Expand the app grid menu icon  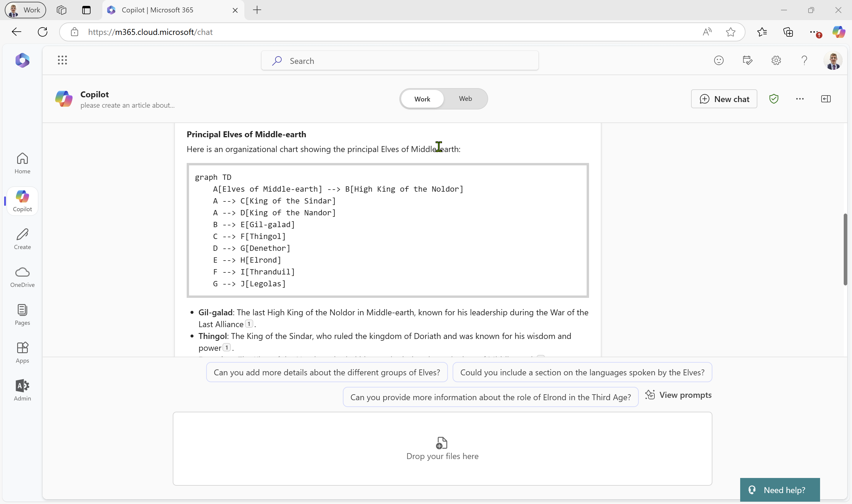tap(62, 60)
